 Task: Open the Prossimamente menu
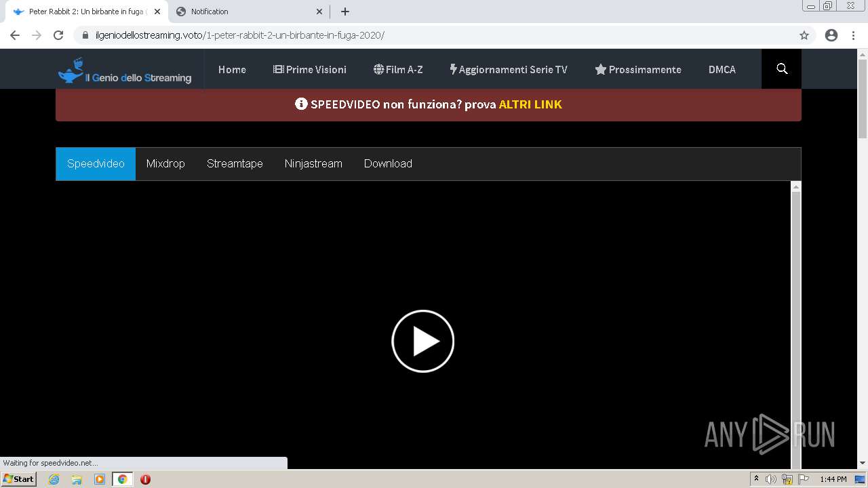(x=638, y=69)
